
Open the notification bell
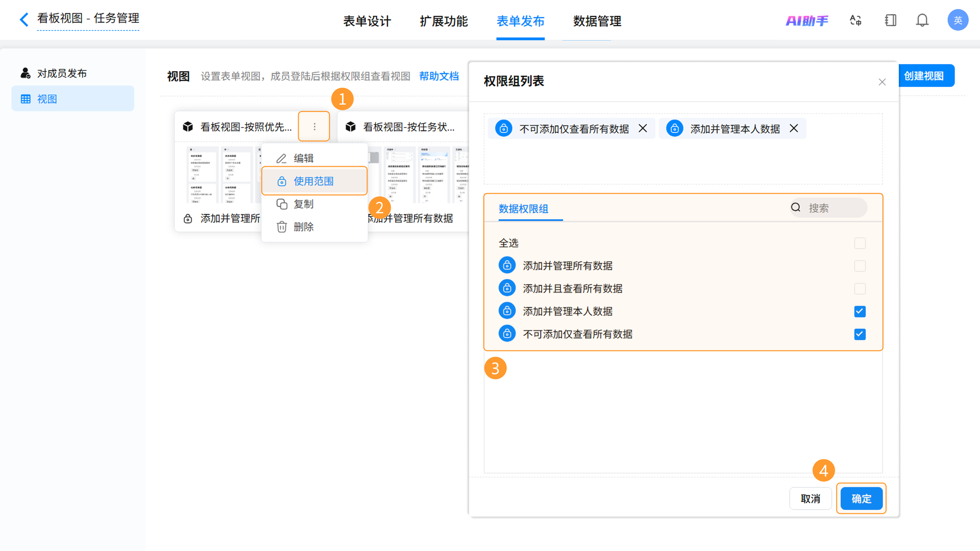click(922, 20)
